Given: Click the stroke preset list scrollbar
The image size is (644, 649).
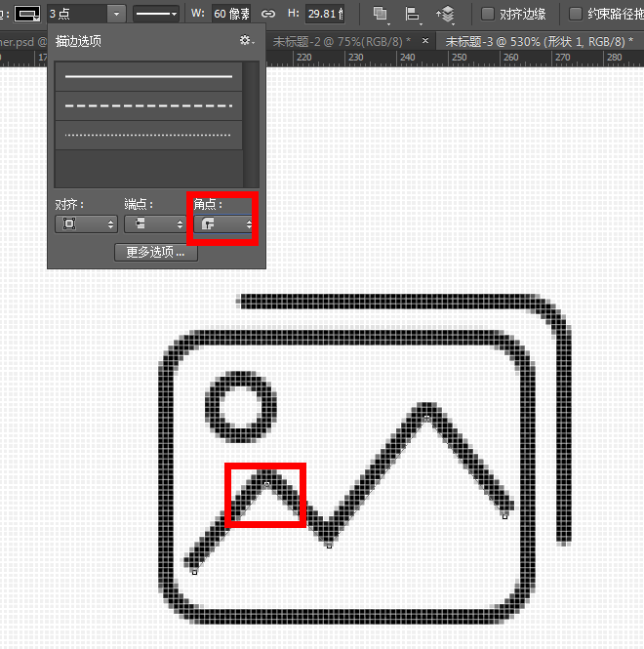Looking at the screenshot, I should pos(251,125).
